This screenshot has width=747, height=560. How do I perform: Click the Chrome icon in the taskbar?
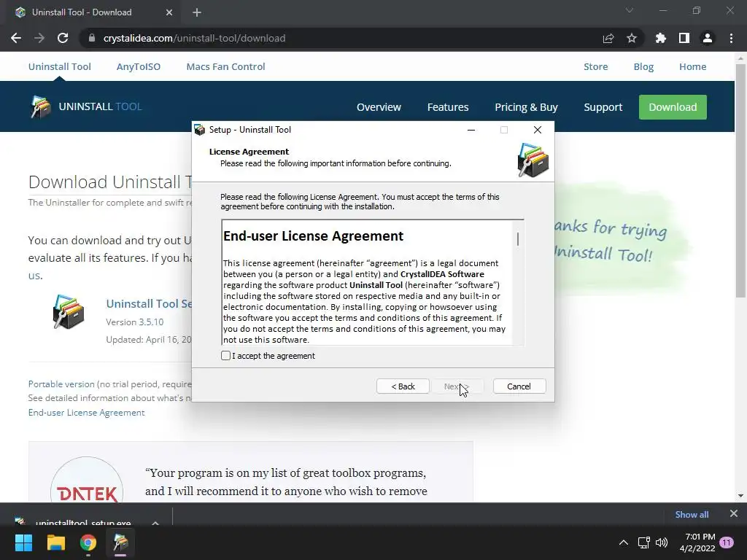[x=88, y=542]
